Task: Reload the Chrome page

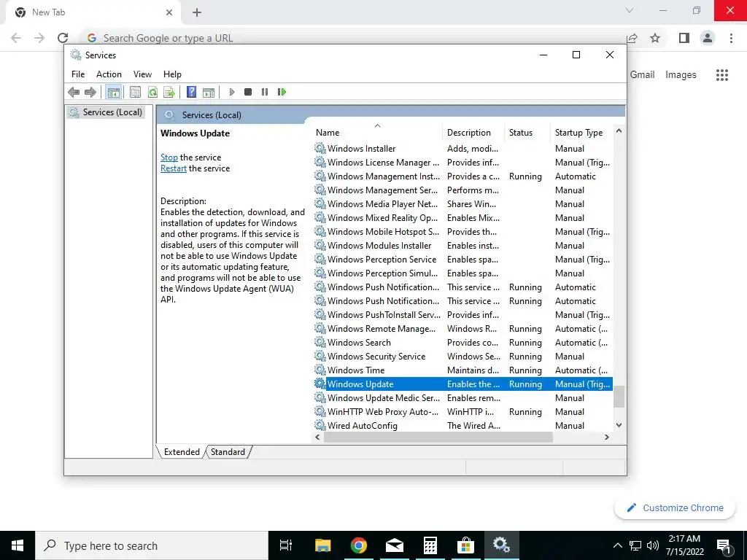Action: (63, 38)
